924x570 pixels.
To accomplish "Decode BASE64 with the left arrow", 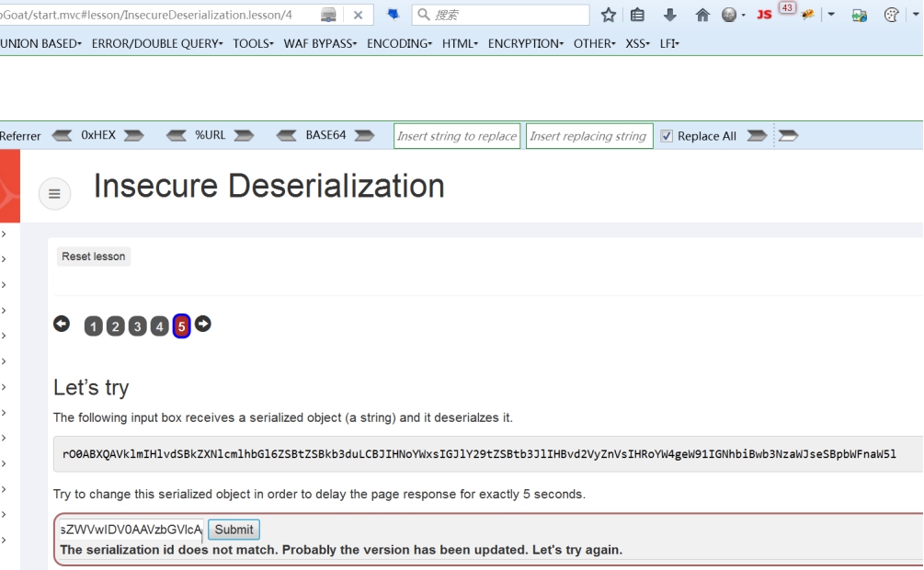I will pos(286,135).
